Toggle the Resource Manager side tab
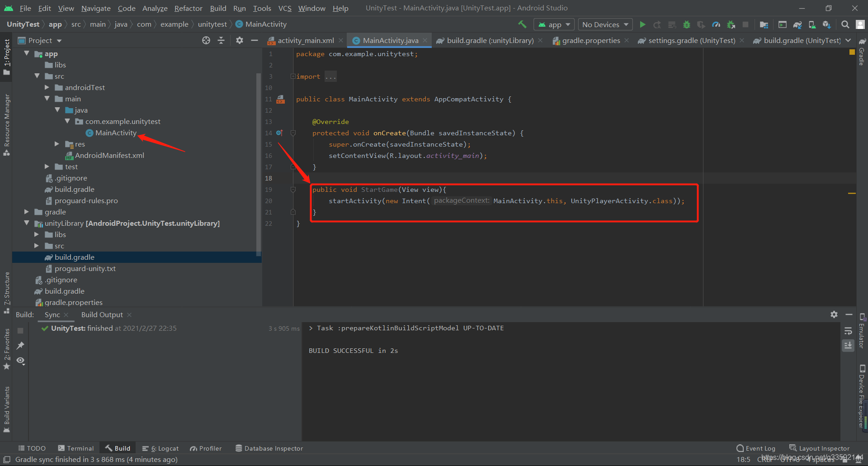This screenshot has height=466, width=868. (6, 125)
